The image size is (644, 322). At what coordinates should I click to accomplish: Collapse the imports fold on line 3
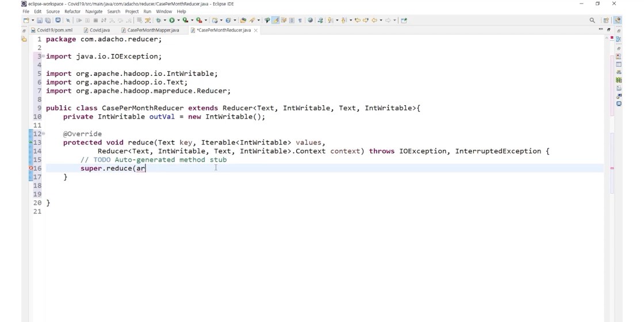[x=43, y=56]
